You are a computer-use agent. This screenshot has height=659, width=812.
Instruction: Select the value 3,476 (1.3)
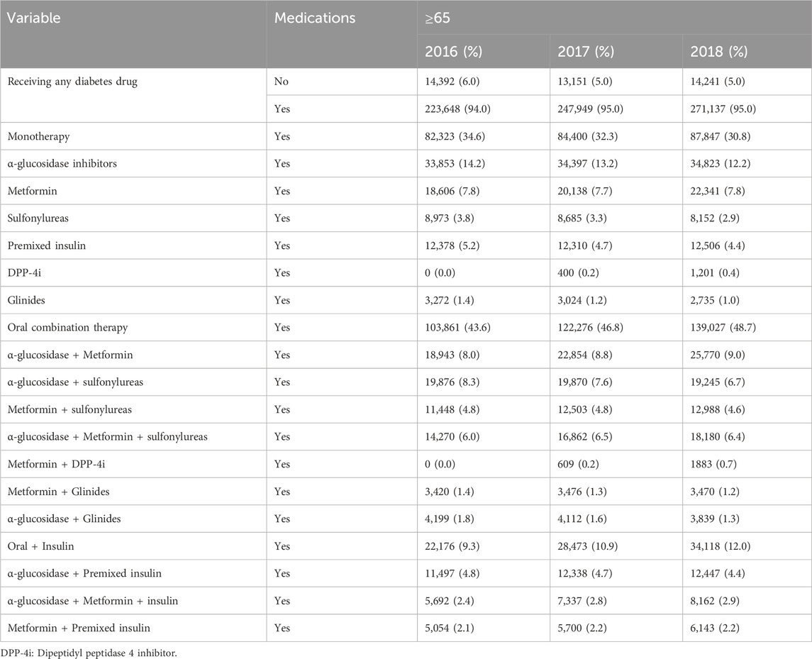coord(582,492)
